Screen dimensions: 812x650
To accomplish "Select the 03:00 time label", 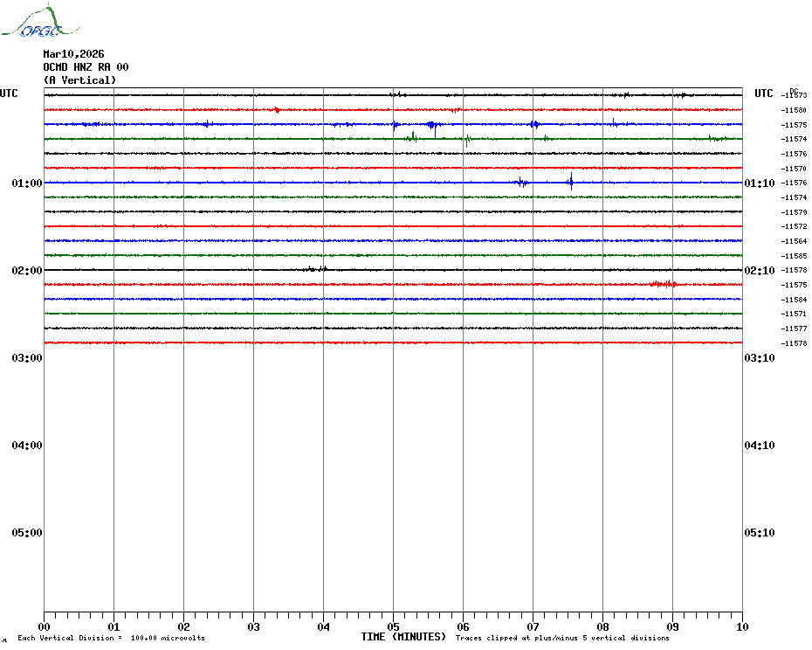I will tap(27, 358).
